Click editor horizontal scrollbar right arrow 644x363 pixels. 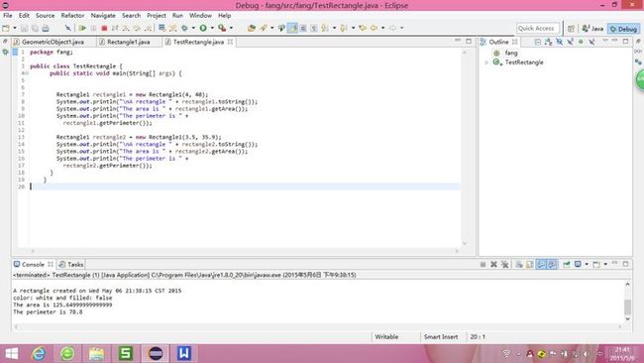[x=457, y=250]
